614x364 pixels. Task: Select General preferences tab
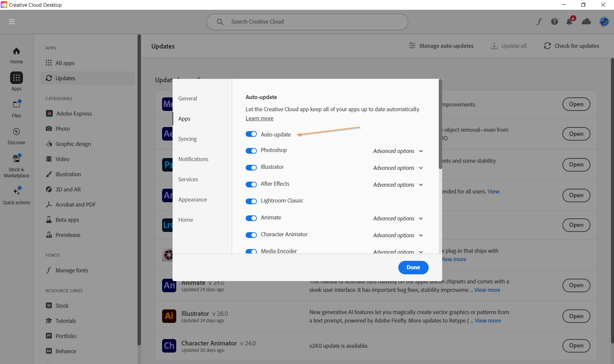[188, 98]
